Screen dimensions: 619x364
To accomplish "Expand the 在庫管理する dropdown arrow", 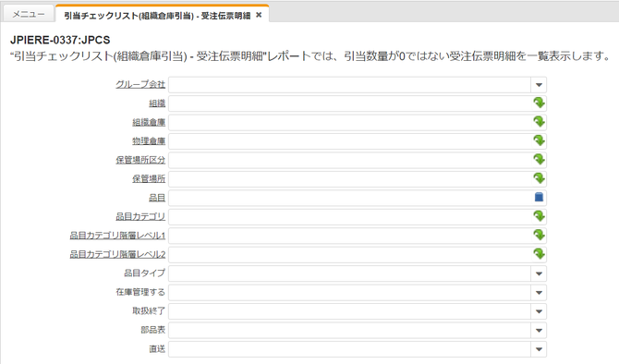I will pos(539,293).
